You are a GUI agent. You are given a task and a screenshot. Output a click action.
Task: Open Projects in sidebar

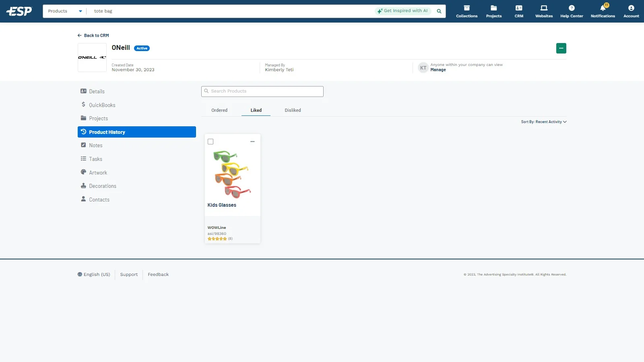pos(137,118)
